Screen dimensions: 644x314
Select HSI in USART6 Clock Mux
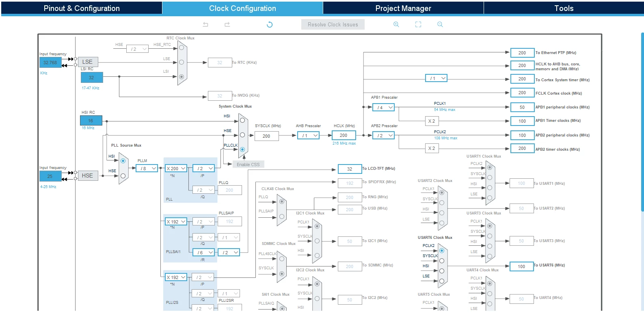click(442, 271)
